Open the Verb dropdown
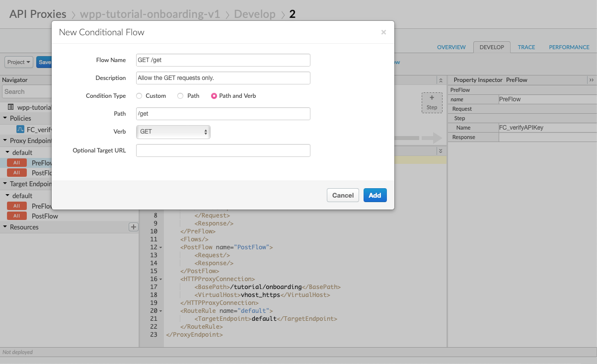The image size is (597, 364). 173,132
